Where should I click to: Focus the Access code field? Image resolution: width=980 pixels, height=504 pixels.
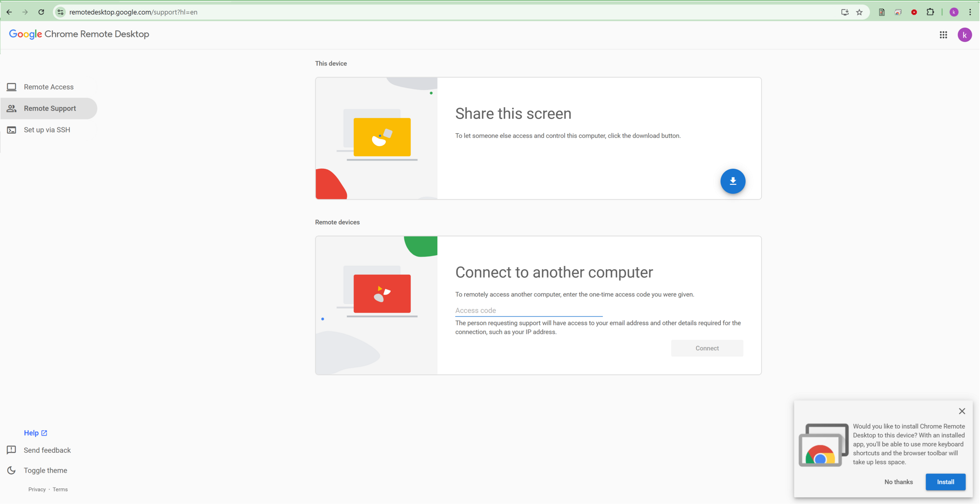pyautogui.click(x=529, y=310)
